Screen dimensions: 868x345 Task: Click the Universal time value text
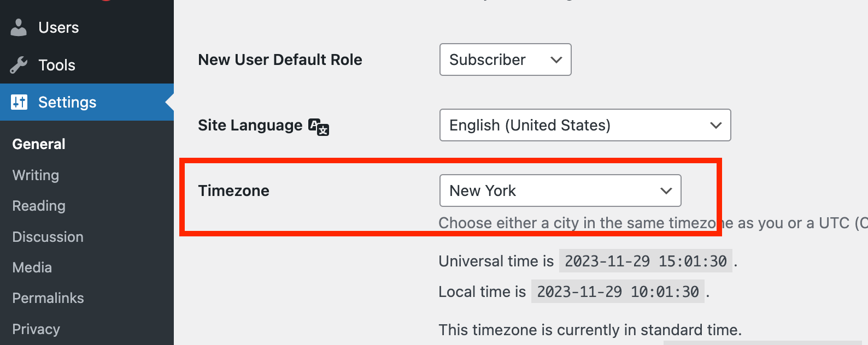pyautogui.click(x=645, y=261)
